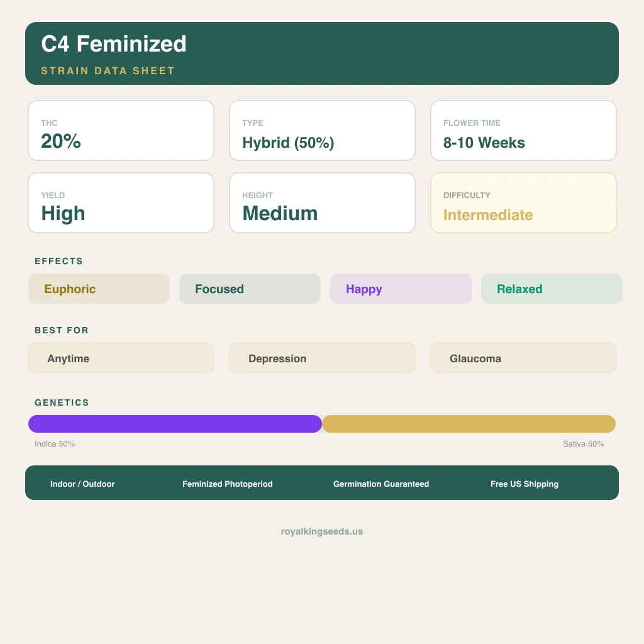Select the Depression best-for chip
Image resolution: width=644 pixels, height=644 pixels.
pos(322,358)
